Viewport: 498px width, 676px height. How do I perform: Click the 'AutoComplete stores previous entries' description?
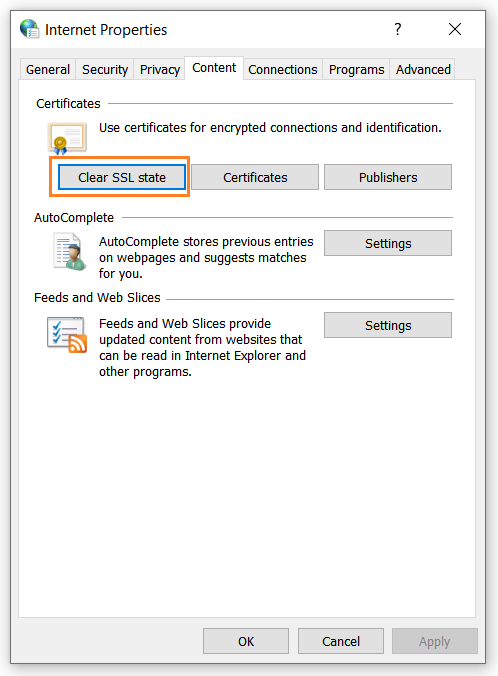tap(206, 257)
